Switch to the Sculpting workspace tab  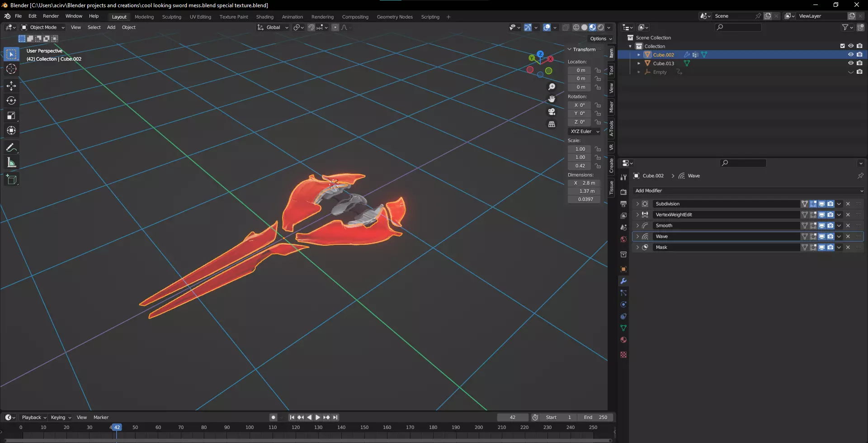point(171,17)
